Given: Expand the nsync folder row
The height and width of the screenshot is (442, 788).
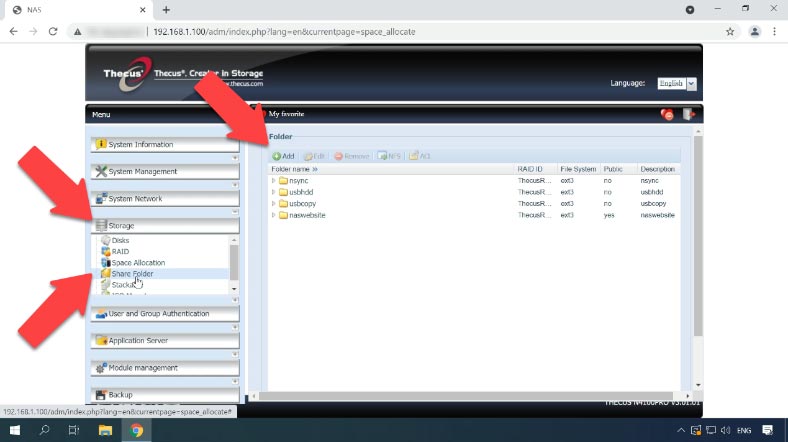Looking at the screenshot, I should click(273, 181).
